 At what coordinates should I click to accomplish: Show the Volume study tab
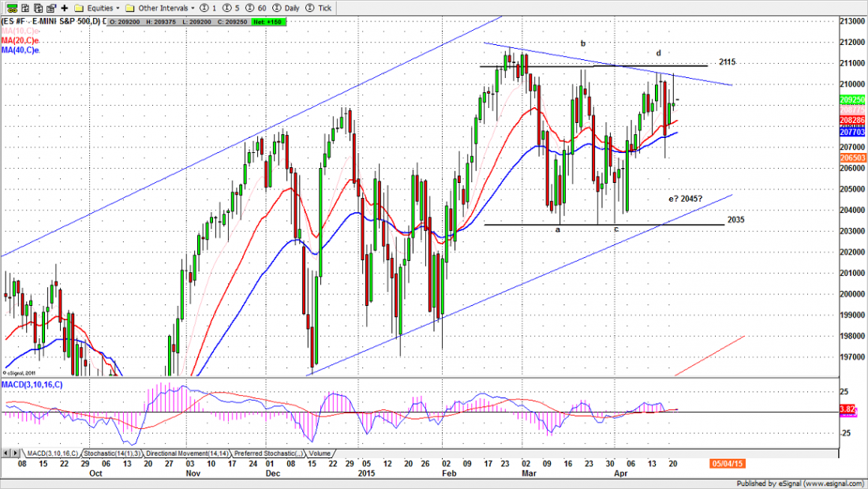[x=320, y=454]
